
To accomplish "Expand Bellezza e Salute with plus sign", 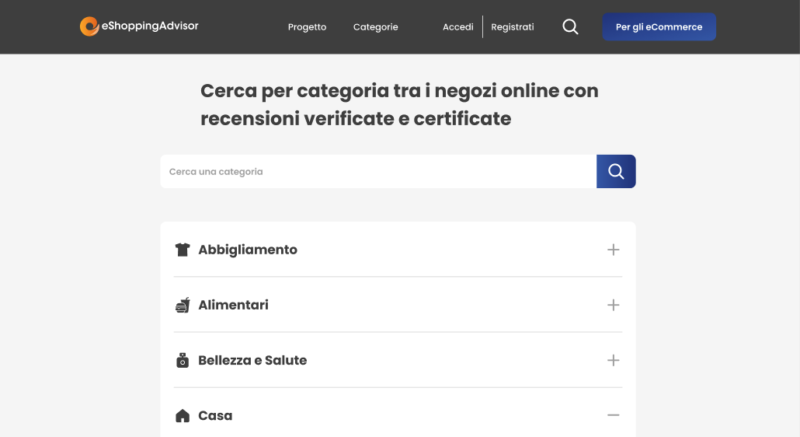I will tap(613, 360).
